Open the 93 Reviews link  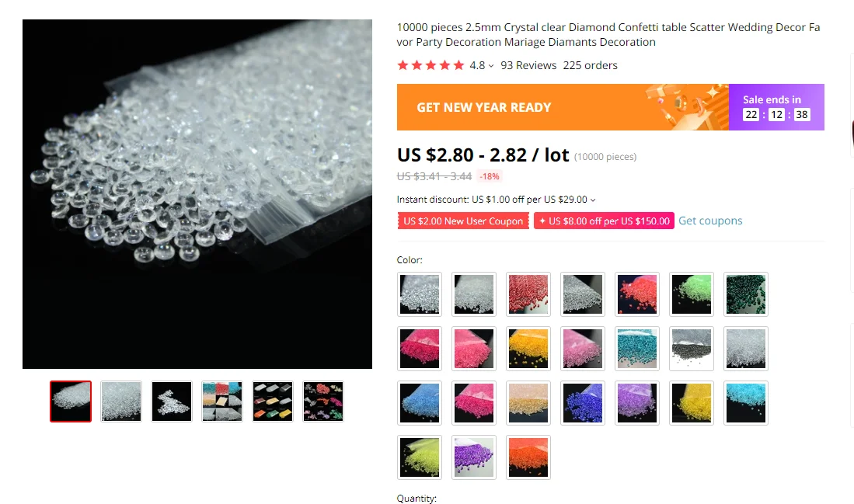click(528, 65)
